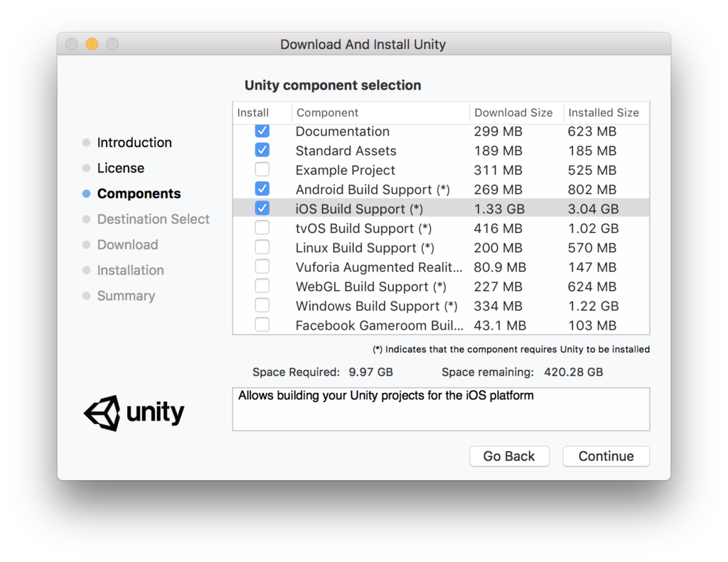Click the Download And Install Unity title
The height and width of the screenshot is (562, 728).
click(x=363, y=45)
